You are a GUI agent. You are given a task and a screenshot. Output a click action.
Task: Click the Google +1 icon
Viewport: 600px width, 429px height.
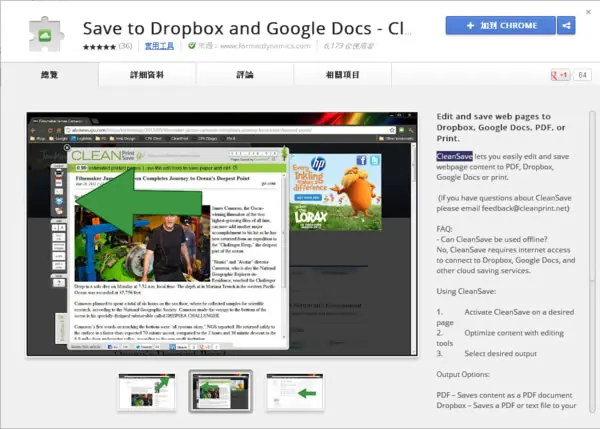[x=559, y=75]
